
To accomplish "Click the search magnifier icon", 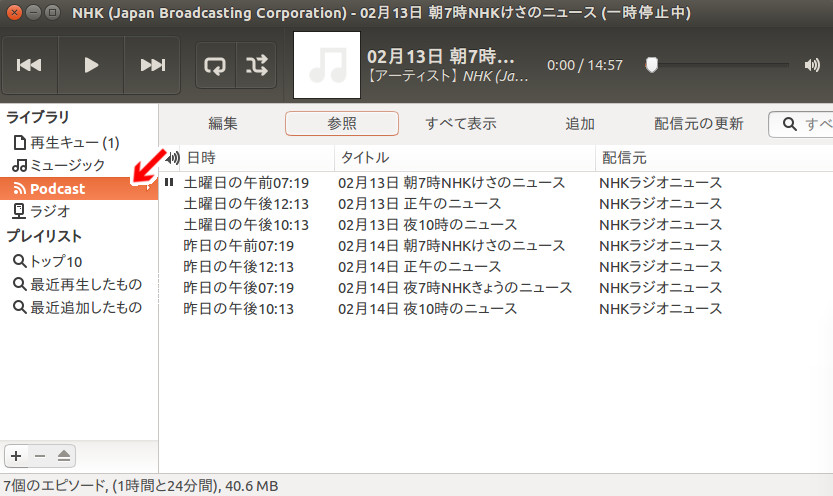I will pos(789,124).
